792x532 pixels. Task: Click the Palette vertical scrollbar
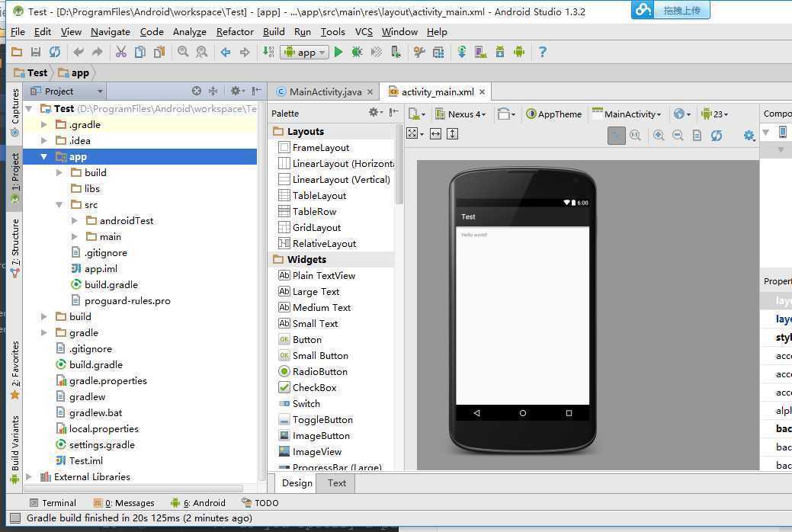399,165
